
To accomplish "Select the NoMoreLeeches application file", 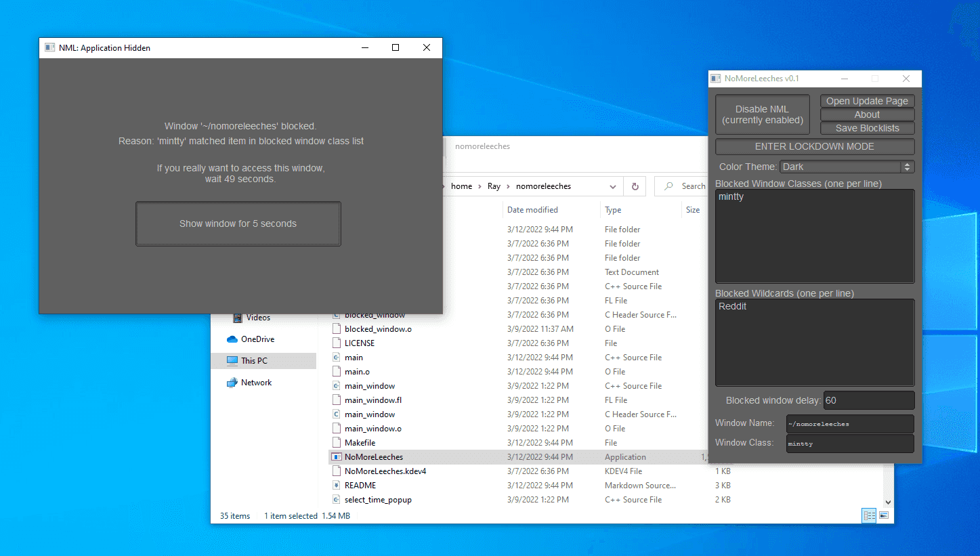I will coord(373,457).
